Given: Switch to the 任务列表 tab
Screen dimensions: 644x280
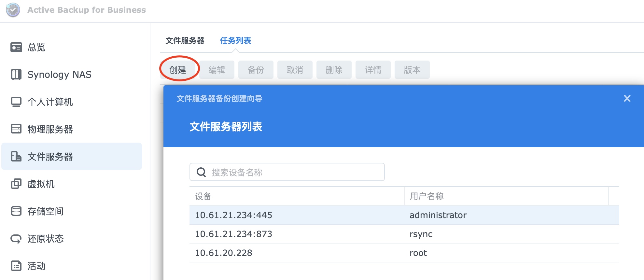Looking at the screenshot, I should 235,41.
